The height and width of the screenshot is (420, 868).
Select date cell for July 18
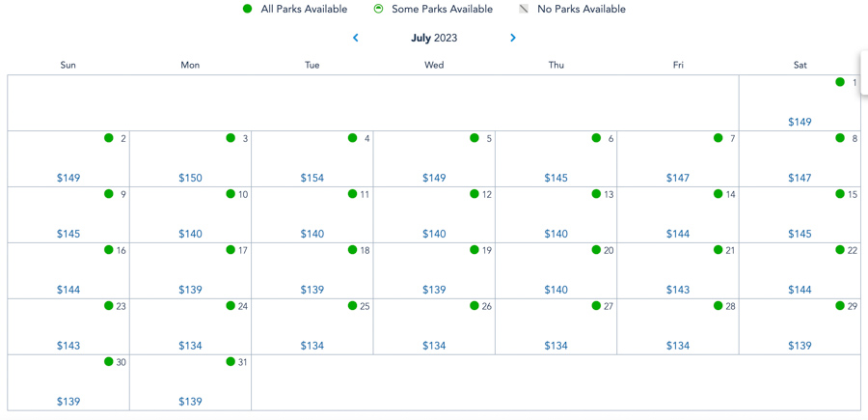[312, 270]
